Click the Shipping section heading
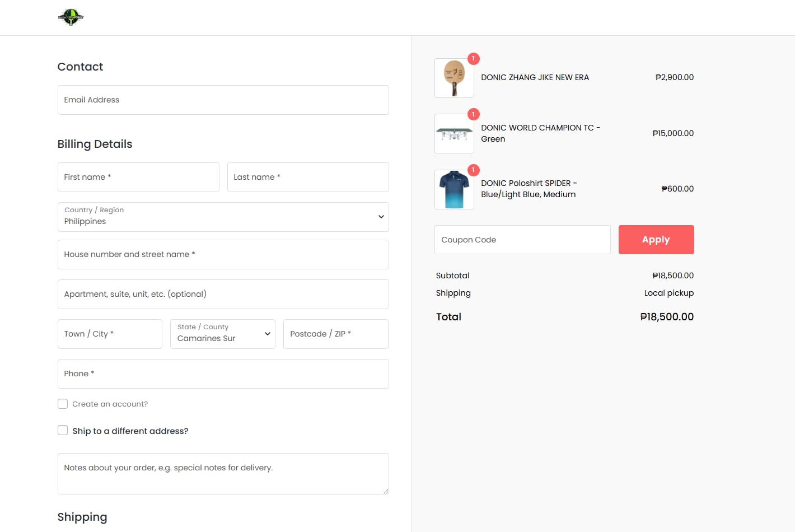795x532 pixels. click(x=82, y=517)
